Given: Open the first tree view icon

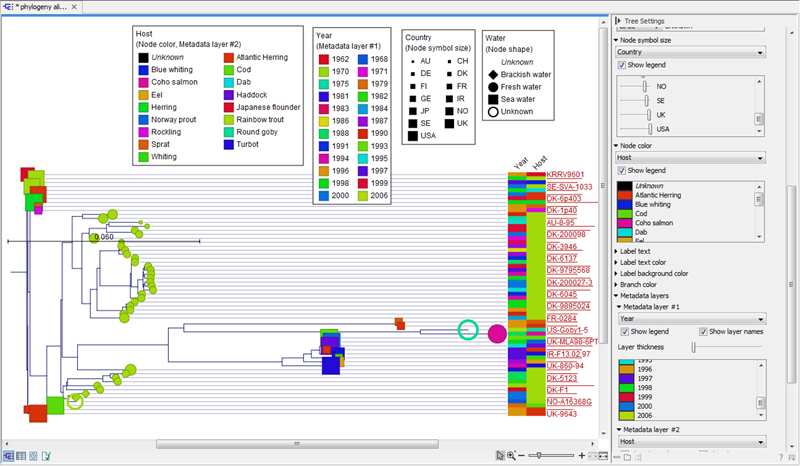Looking at the screenshot, I should (x=8, y=456).
